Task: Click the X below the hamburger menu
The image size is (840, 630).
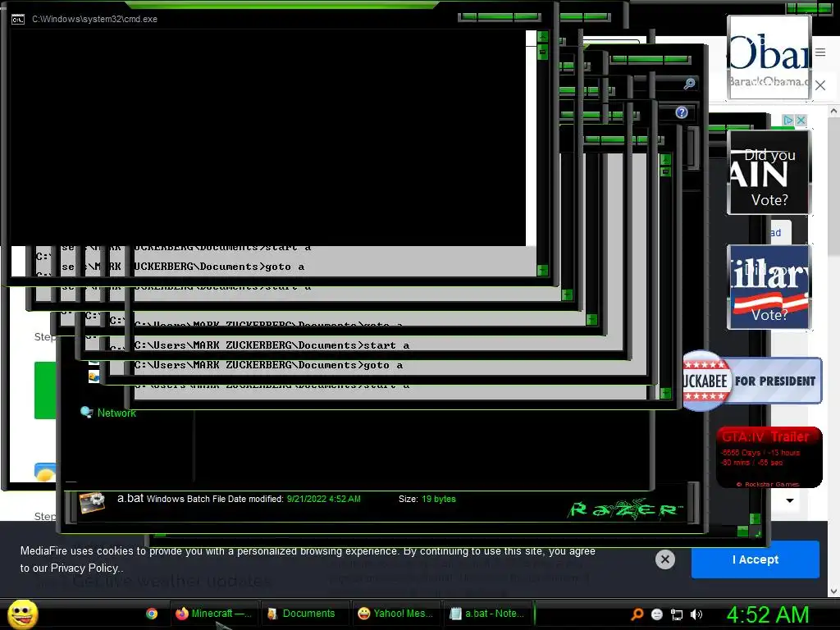Action: 820,85
